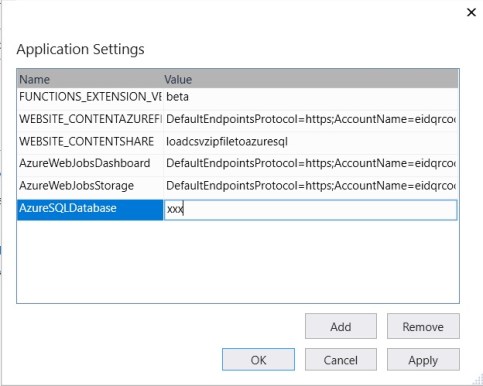Click the Value column header

(310, 79)
